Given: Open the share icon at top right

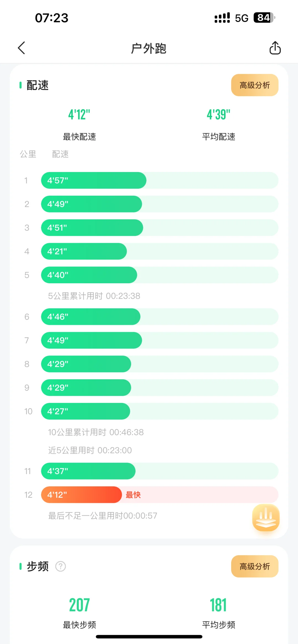Looking at the screenshot, I should [275, 48].
